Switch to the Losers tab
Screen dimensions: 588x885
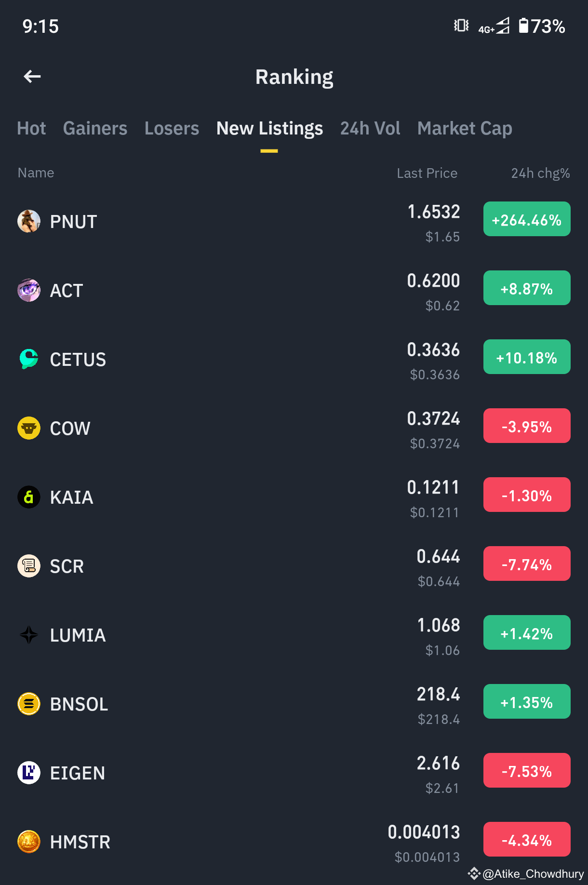coord(172,128)
